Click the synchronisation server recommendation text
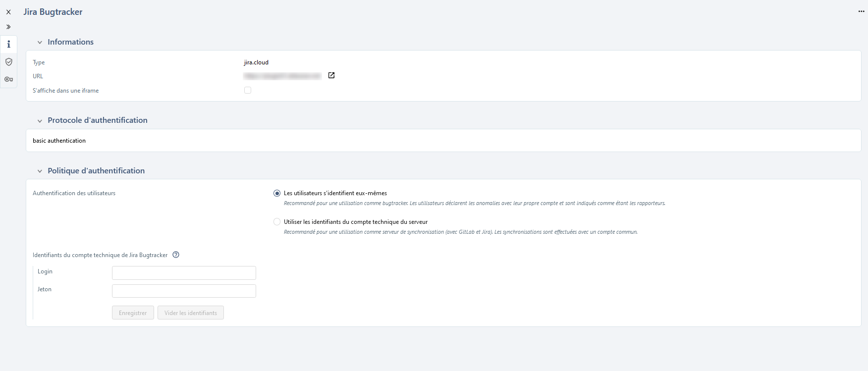The width and height of the screenshot is (868, 371). [460, 232]
